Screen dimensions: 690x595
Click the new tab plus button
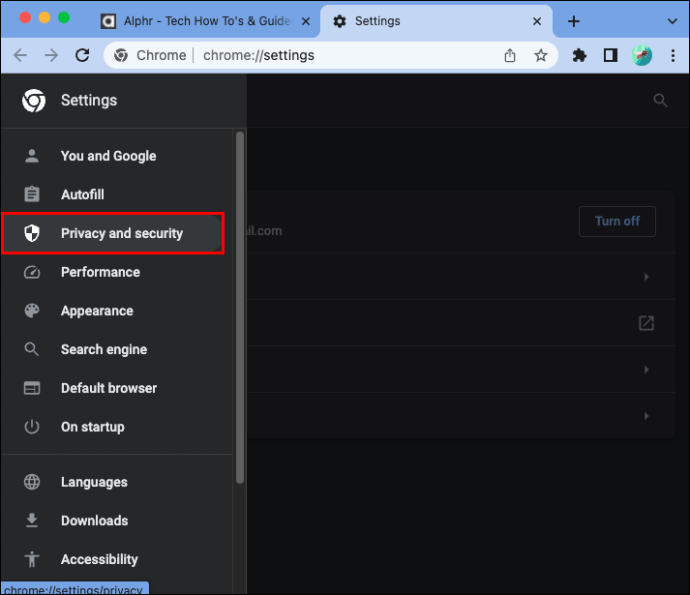[x=573, y=21]
